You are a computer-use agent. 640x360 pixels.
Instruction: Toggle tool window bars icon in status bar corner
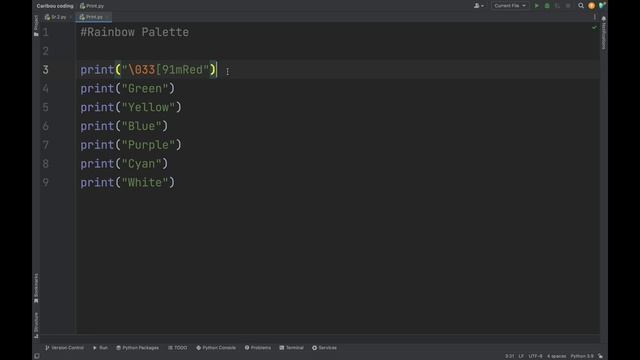[x=37, y=356]
